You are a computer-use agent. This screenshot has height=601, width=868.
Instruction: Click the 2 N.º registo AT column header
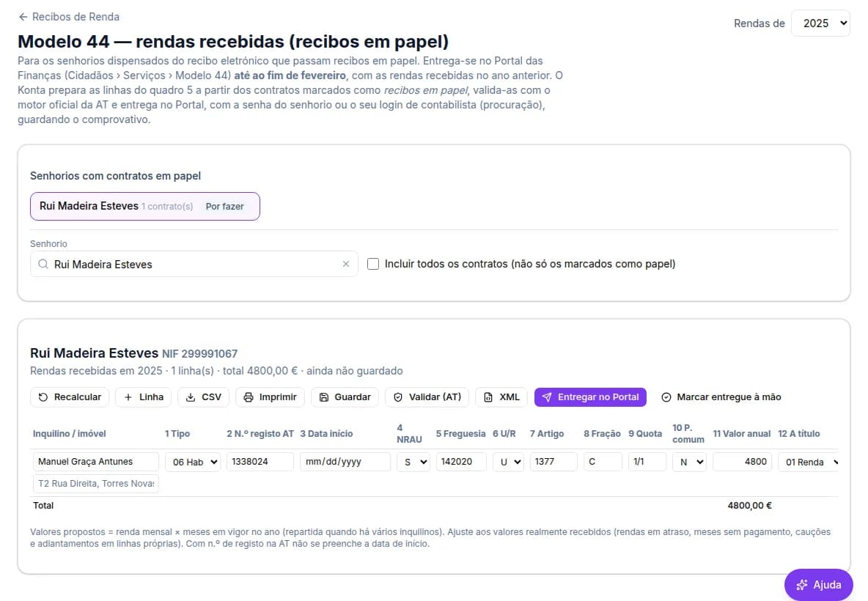(x=260, y=434)
